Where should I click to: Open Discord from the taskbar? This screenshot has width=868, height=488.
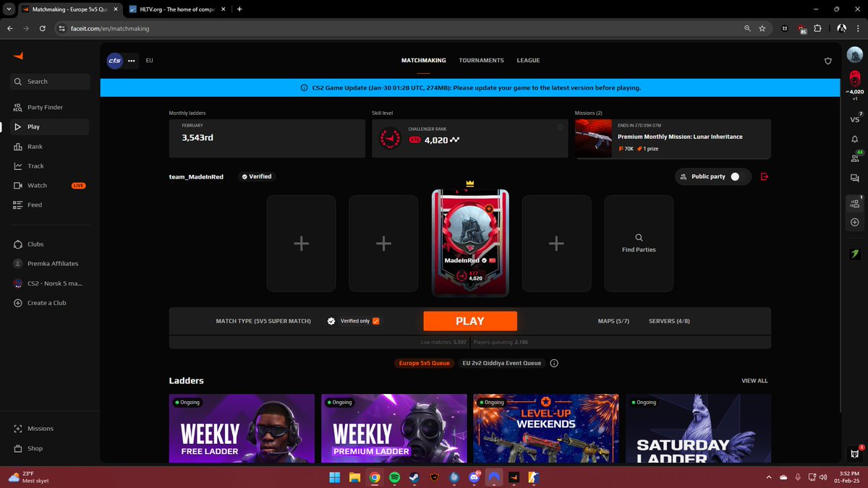coord(474,477)
